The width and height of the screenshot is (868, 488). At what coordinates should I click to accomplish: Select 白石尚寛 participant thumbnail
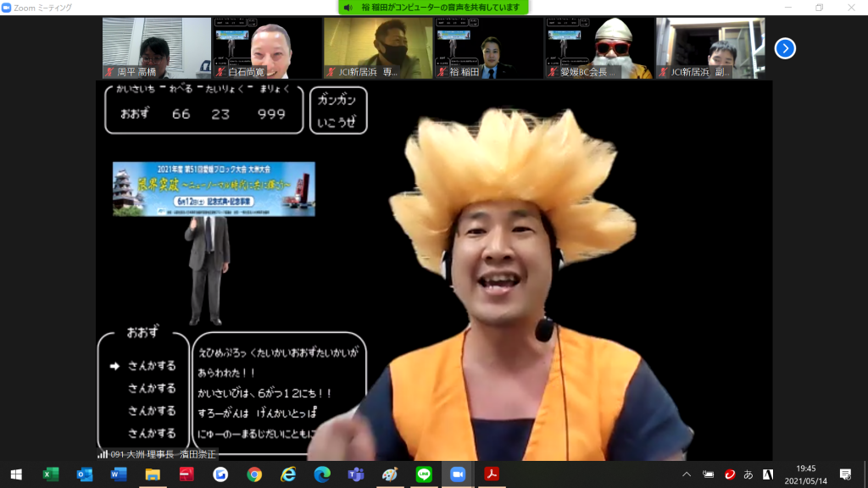coord(267,47)
